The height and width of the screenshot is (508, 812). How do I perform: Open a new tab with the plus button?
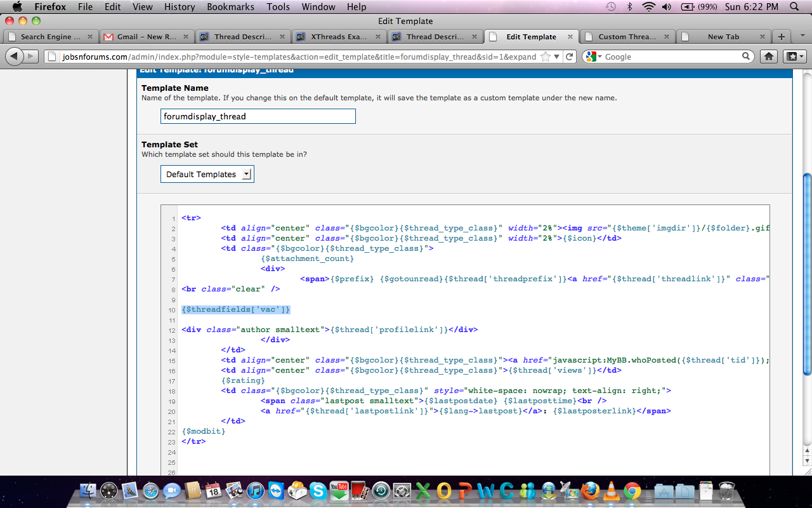(782, 37)
